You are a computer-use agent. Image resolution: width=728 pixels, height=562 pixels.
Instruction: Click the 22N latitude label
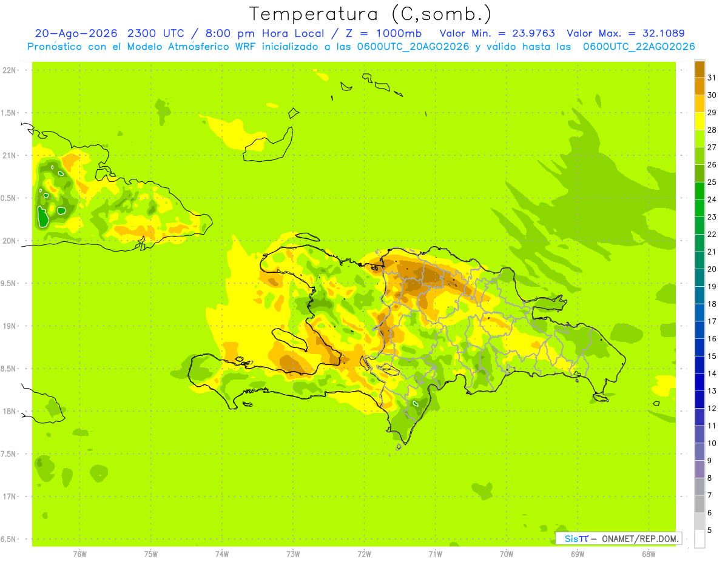click(x=10, y=70)
